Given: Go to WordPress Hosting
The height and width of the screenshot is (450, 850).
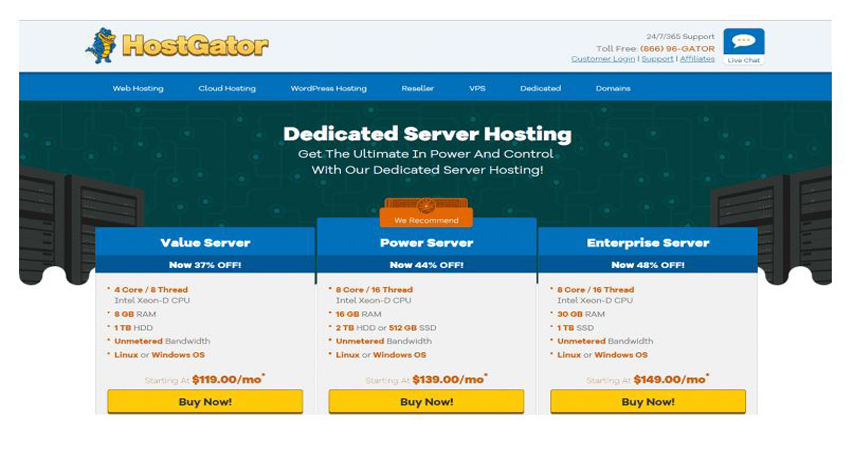Looking at the screenshot, I should [329, 88].
